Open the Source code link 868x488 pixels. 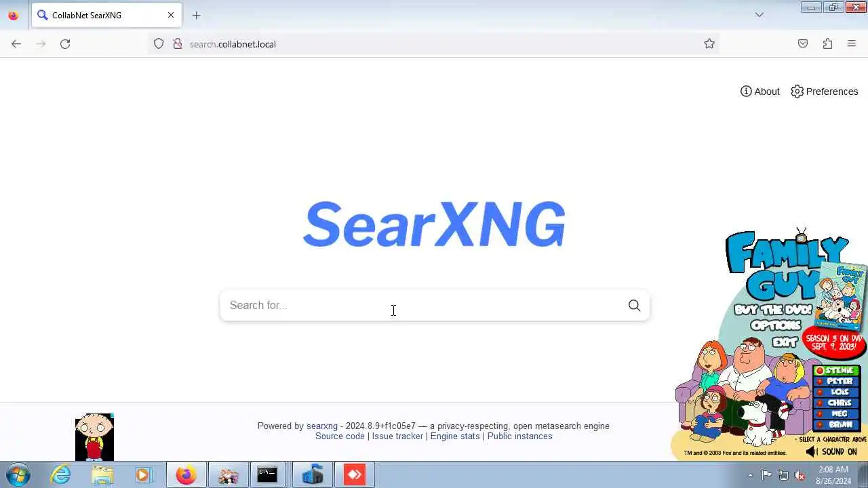340,436
